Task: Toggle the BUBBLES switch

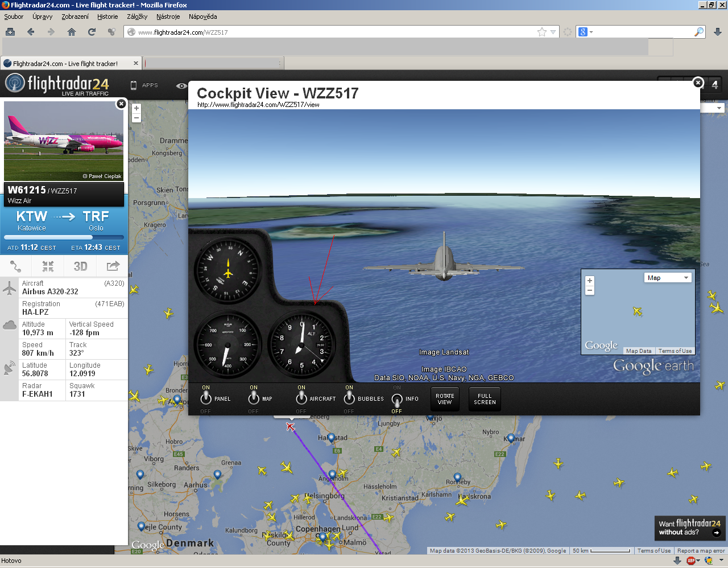Action: click(x=349, y=398)
